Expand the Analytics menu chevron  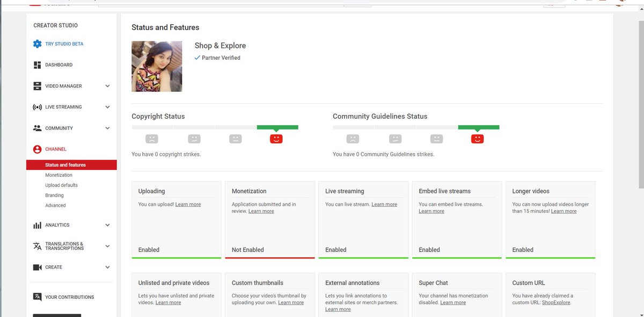tap(107, 225)
